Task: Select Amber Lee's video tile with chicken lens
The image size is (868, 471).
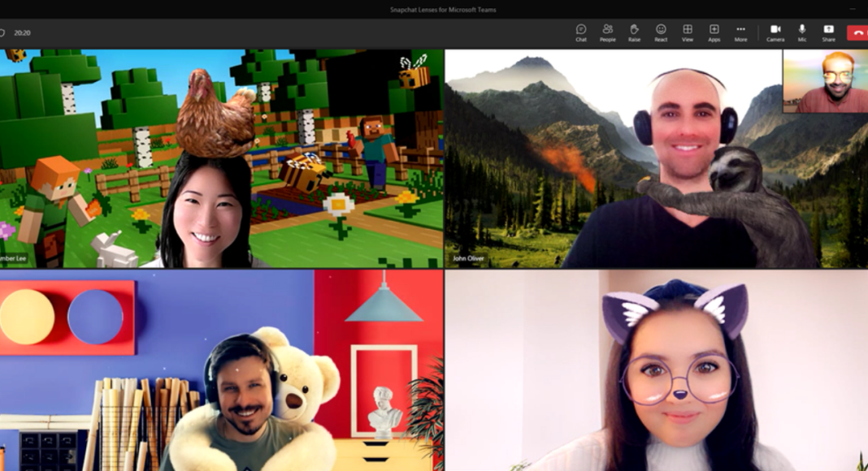Action: (x=221, y=158)
